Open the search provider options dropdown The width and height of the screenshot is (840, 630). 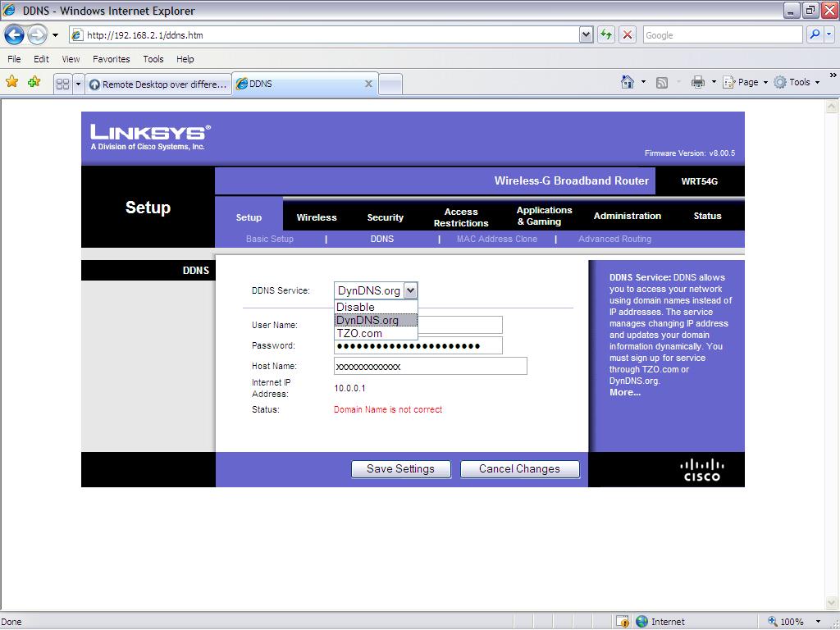pyautogui.click(x=829, y=34)
